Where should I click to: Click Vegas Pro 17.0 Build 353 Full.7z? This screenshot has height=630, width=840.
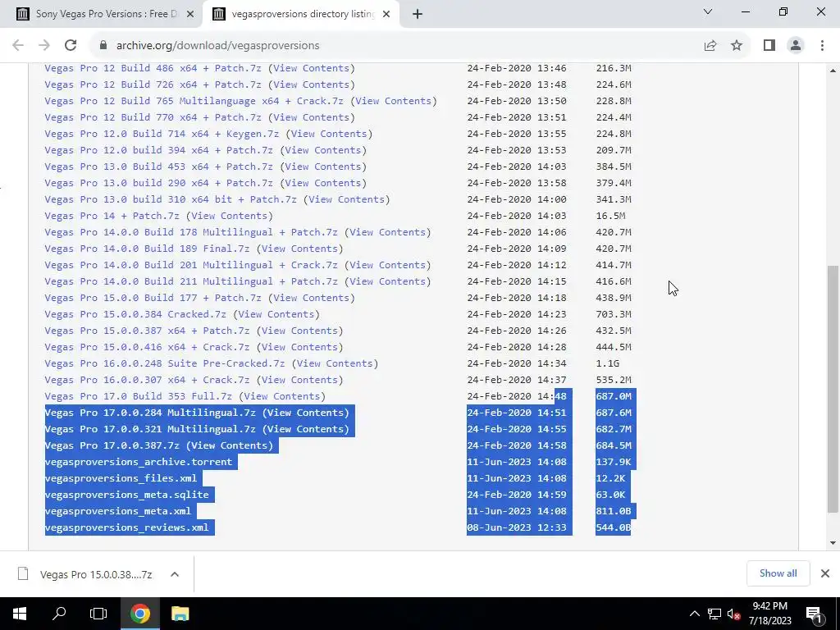point(138,396)
